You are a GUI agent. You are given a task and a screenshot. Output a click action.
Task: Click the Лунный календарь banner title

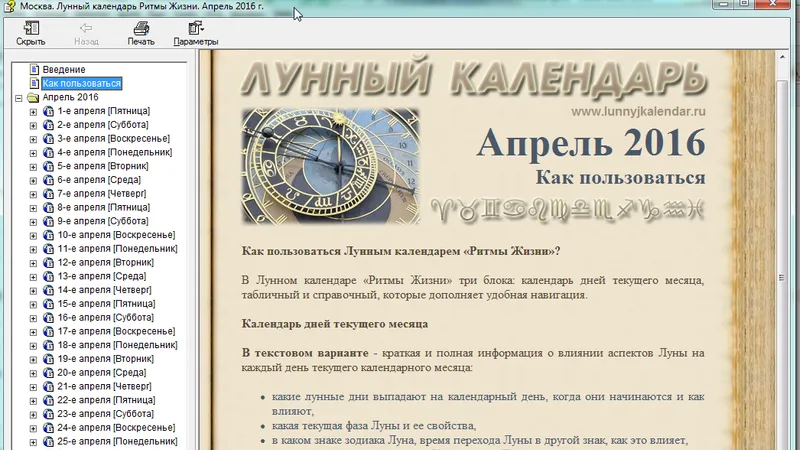click(x=473, y=78)
